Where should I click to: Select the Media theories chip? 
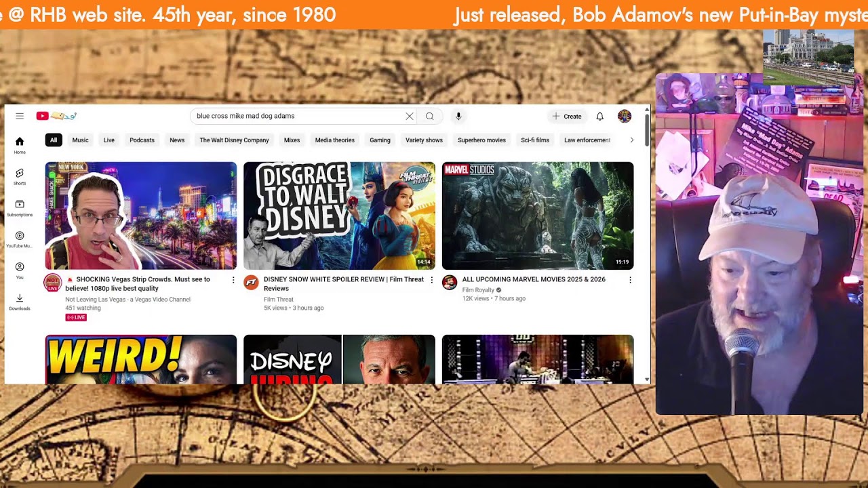pyautogui.click(x=335, y=140)
